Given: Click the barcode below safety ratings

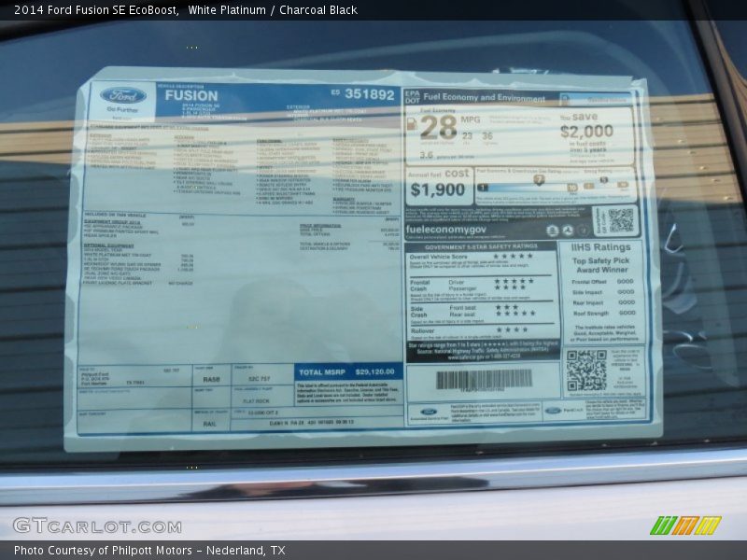Looking at the screenshot, I should tap(484, 380).
